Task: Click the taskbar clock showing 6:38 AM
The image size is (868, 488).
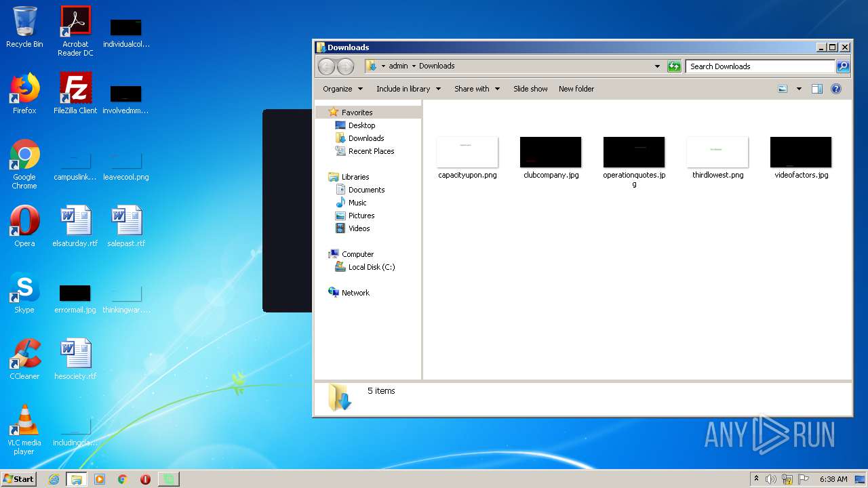Action: [x=833, y=479]
